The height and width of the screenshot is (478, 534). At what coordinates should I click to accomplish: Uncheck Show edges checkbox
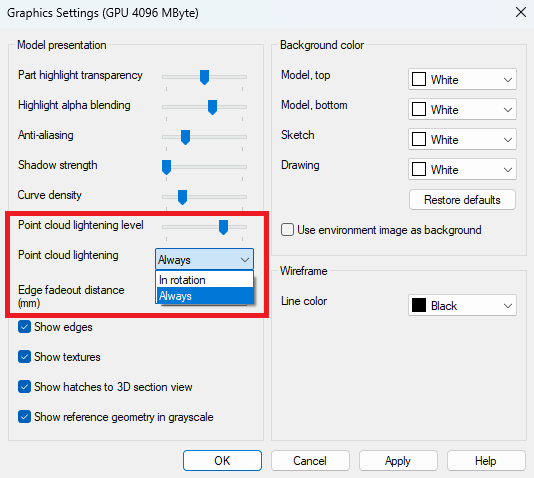pos(25,327)
